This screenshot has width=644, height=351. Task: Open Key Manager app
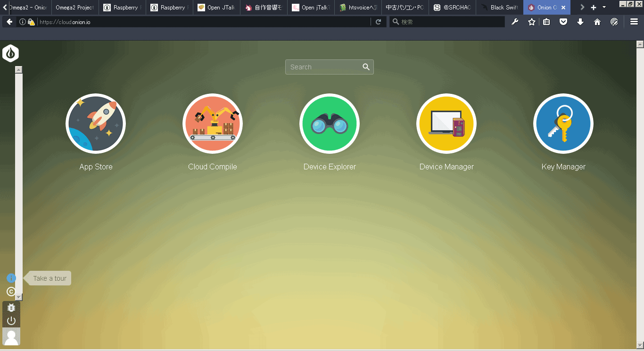[x=563, y=124]
